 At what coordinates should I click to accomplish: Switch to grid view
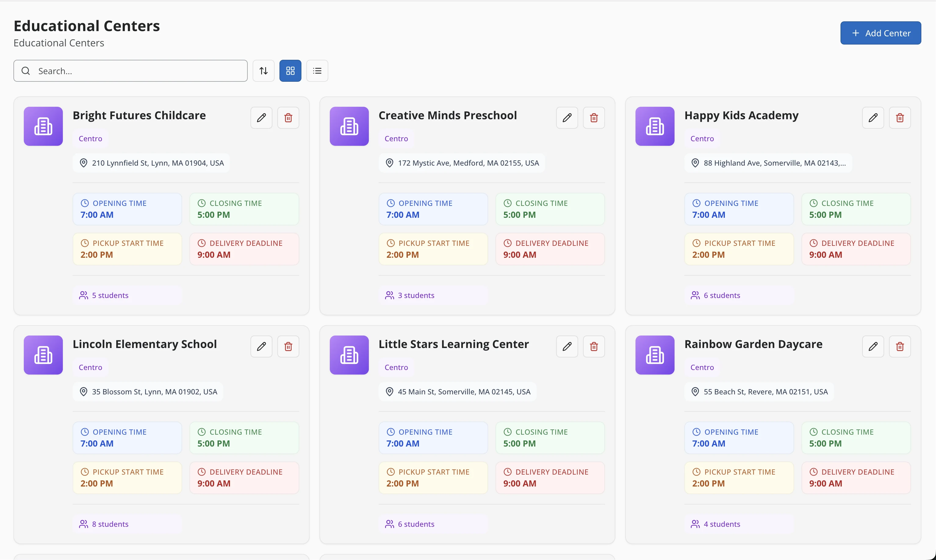pyautogui.click(x=290, y=71)
